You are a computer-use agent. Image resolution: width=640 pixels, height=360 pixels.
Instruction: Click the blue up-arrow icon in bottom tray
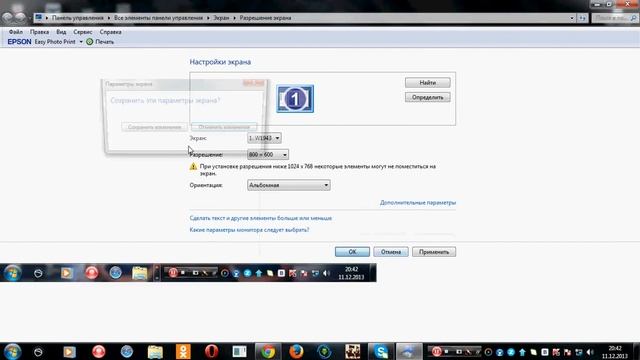[x=522, y=352]
